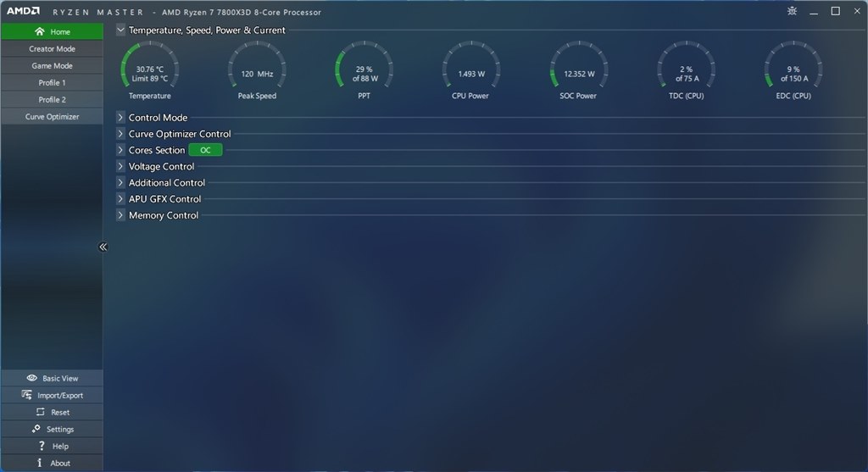Screen dimensions: 868x472
Task: Click the Reset icon in sidebar
Action: pyautogui.click(x=41, y=412)
